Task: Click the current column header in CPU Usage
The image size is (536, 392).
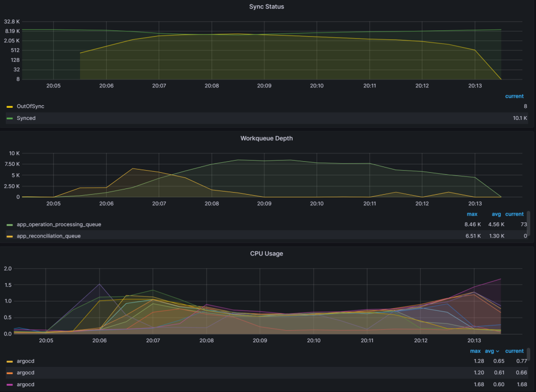Action: tap(514, 351)
